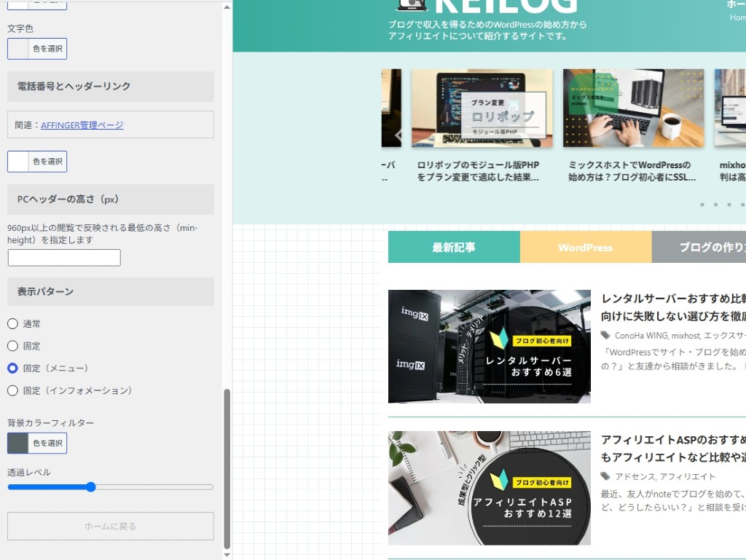The image size is (746, 560).
Task: Click tag icon beside ConoHa WING
Action: click(x=605, y=335)
